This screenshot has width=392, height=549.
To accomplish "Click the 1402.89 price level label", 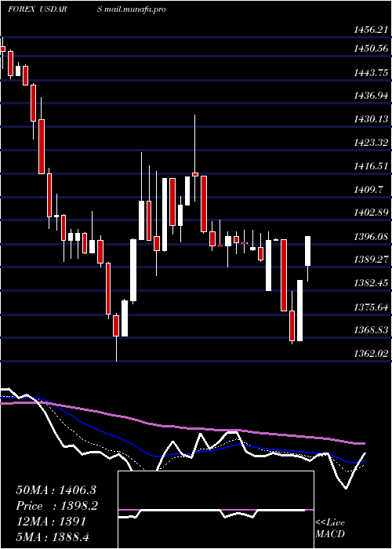I will click(x=371, y=213).
